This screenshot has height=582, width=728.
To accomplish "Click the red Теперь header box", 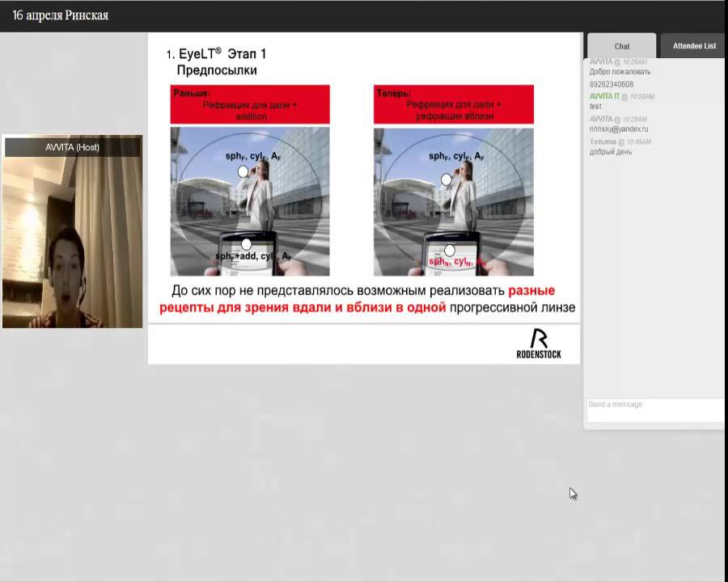I will pyautogui.click(x=454, y=104).
